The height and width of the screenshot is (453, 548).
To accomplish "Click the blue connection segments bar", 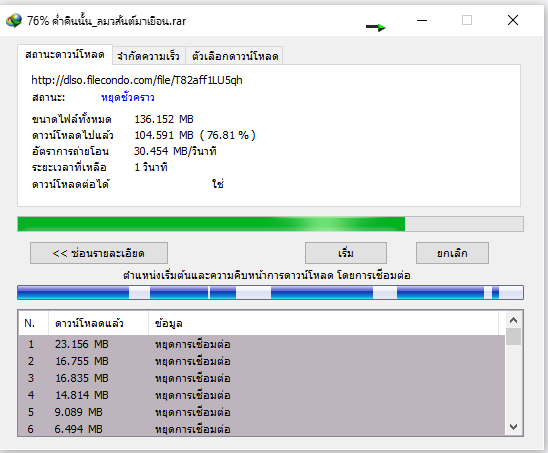I will pyautogui.click(x=271, y=293).
